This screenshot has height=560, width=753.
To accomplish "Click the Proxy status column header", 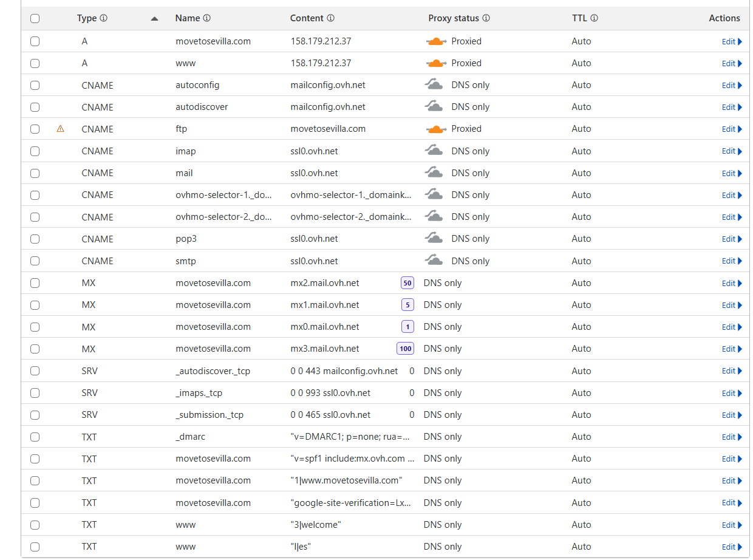I will click(x=454, y=18).
